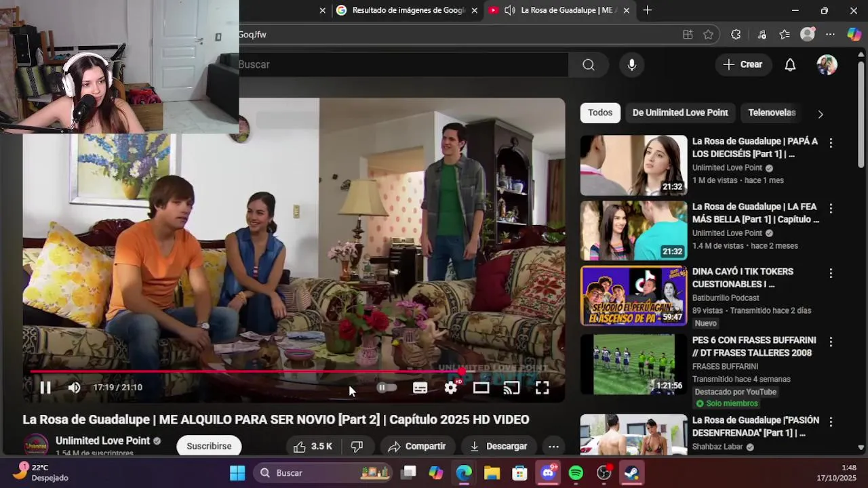Select the Telenovelas filter chip
Screen dimensions: 868x488
tap(772, 113)
